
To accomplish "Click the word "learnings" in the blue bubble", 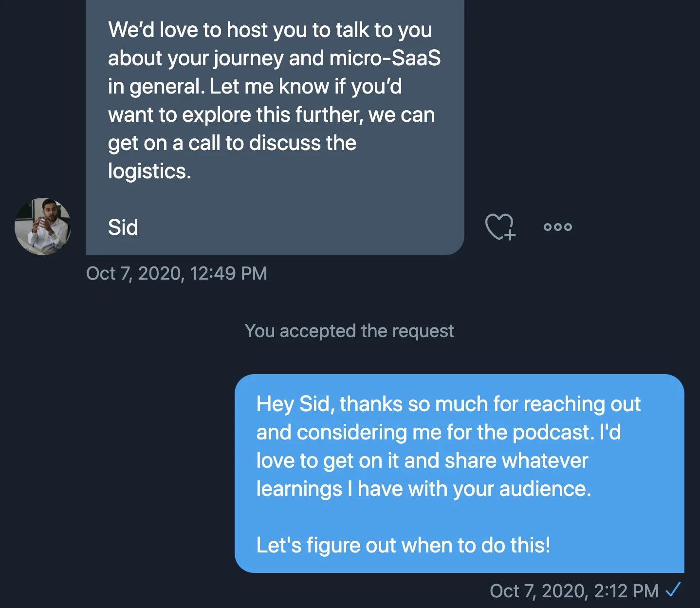I will point(299,489).
